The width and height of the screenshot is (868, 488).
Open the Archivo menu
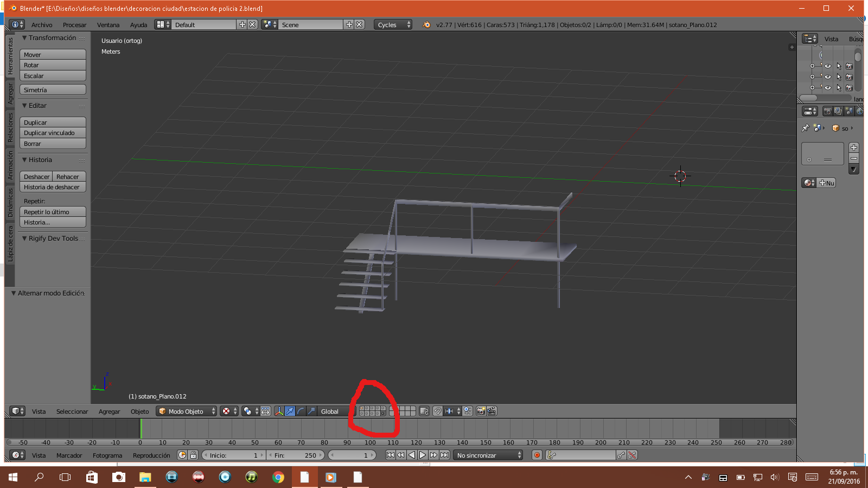[42, 25]
